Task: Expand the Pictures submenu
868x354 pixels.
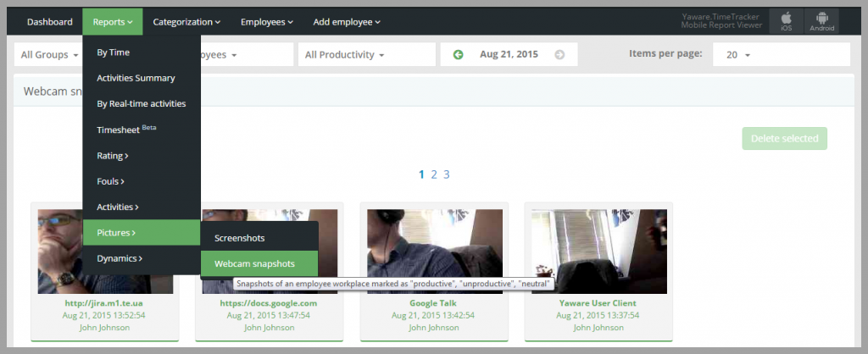Action: pos(142,232)
